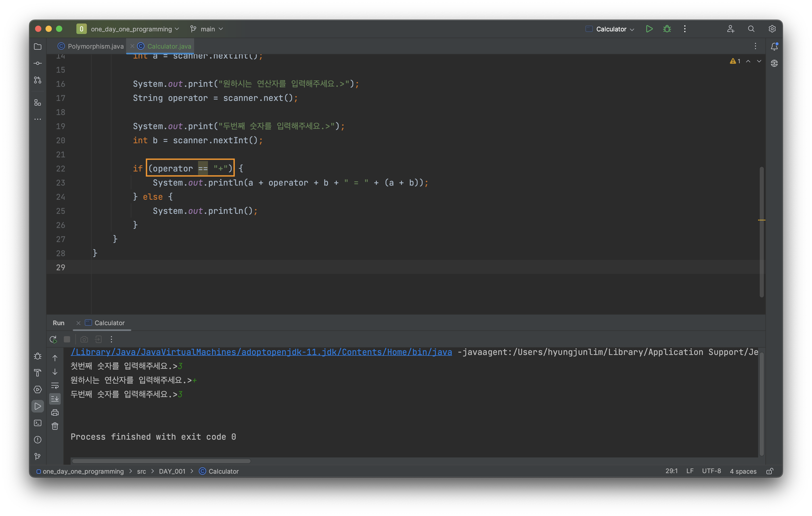This screenshot has height=516, width=812.
Task: Open notifications bell icon
Action: 774,47
